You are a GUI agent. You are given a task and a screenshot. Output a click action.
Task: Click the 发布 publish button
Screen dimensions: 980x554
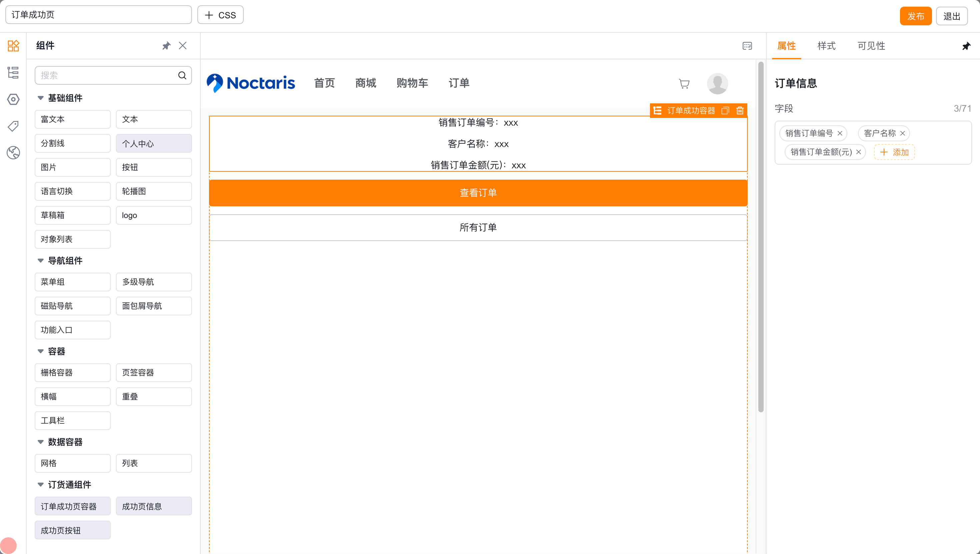[x=915, y=16]
